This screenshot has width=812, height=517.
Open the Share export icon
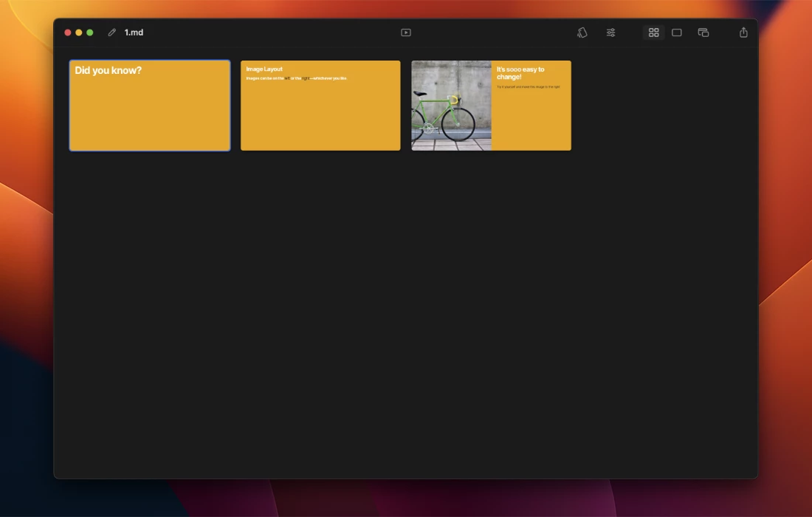tap(743, 32)
